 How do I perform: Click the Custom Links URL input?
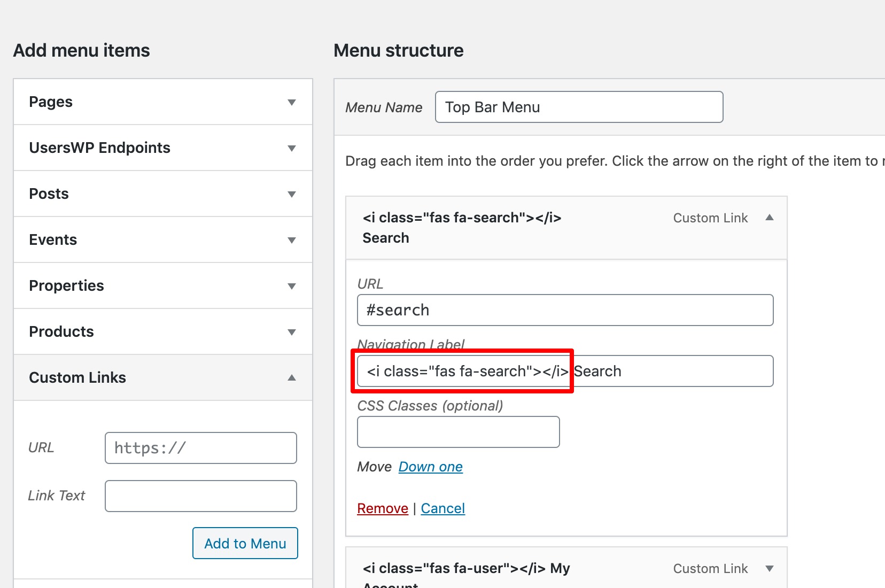pos(200,448)
